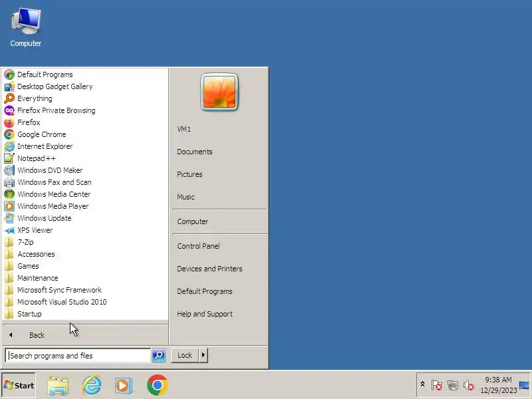Click the network tray icon
Image resolution: width=532 pixels, height=399 pixels.
point(453,385)
